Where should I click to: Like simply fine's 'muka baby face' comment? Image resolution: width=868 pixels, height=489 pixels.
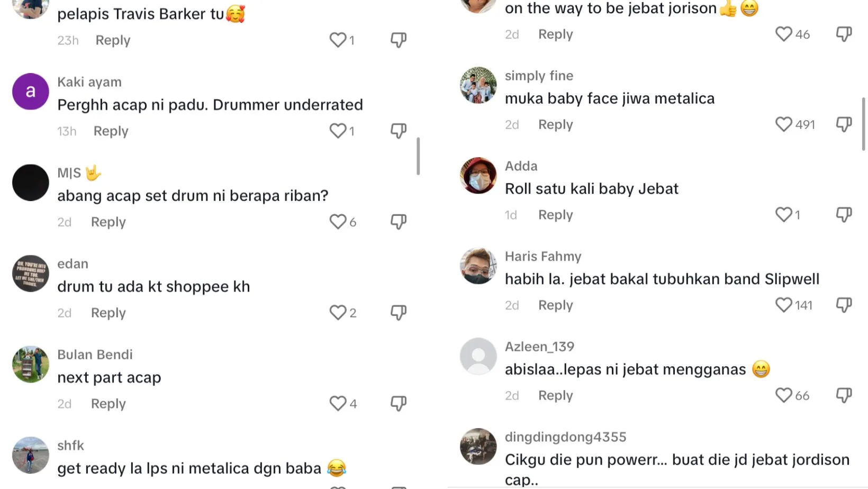(783, 124)
